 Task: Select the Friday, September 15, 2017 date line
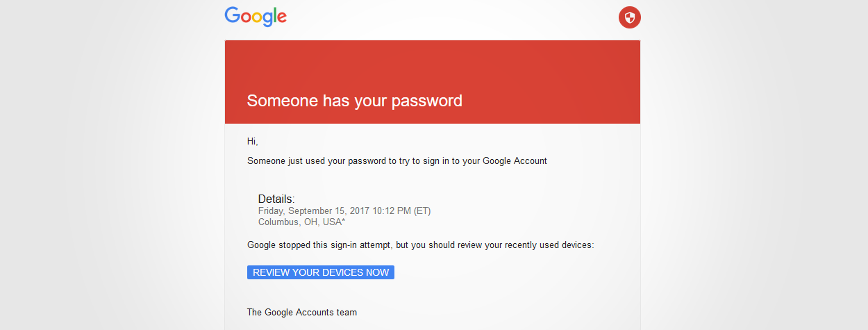coord(344,211)
